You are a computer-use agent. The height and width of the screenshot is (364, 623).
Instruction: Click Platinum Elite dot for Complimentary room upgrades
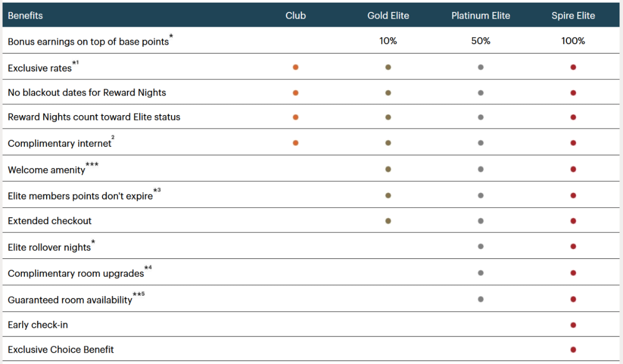[x=481, y=273]
